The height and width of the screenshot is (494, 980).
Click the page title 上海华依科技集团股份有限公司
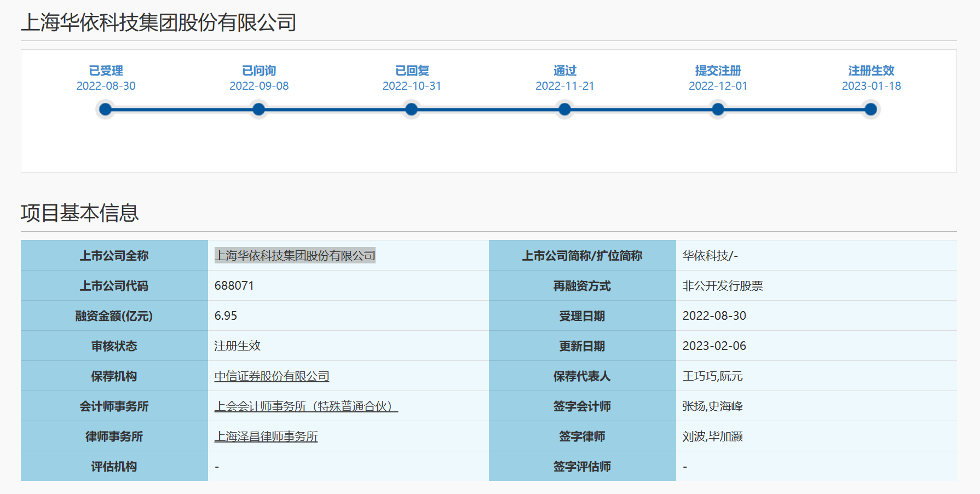click(x=159, y=22)
